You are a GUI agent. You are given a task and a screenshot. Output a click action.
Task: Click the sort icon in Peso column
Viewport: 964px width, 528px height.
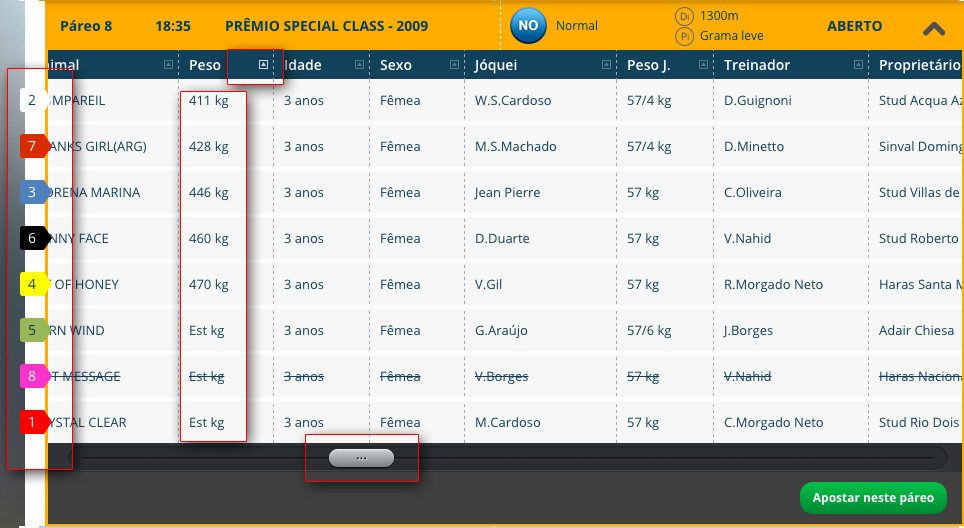click(263, 65)
